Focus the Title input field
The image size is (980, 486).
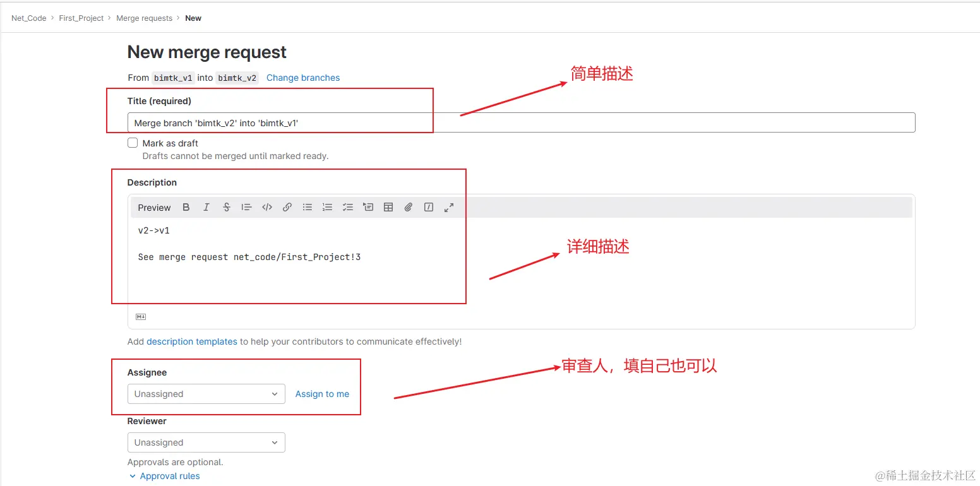pos(521,122)
